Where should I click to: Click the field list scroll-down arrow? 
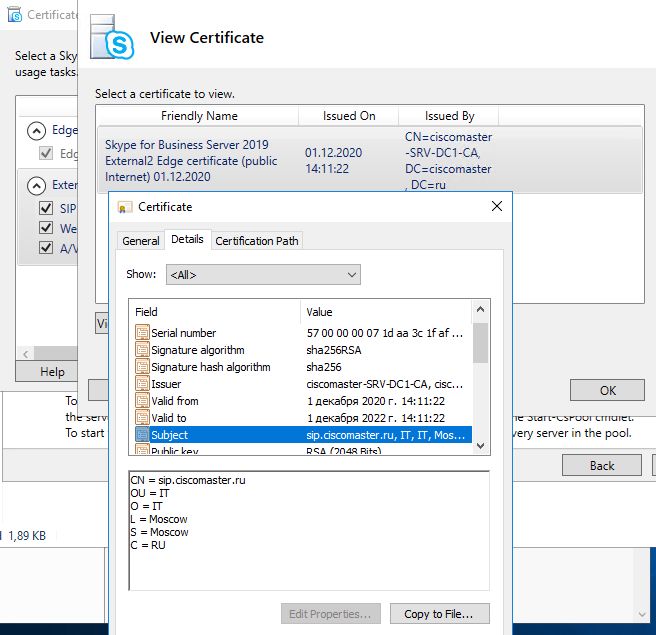pyautogui.click(x=480, y=446)
